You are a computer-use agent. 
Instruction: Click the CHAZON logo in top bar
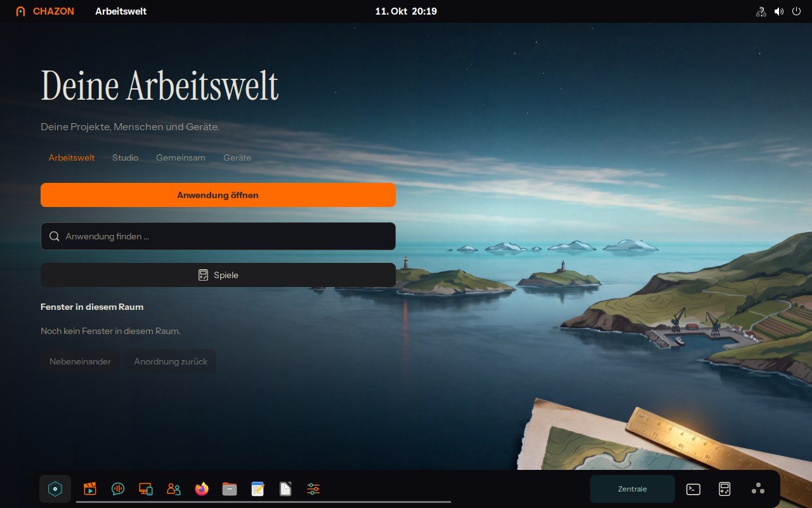(x=44, y=11)
